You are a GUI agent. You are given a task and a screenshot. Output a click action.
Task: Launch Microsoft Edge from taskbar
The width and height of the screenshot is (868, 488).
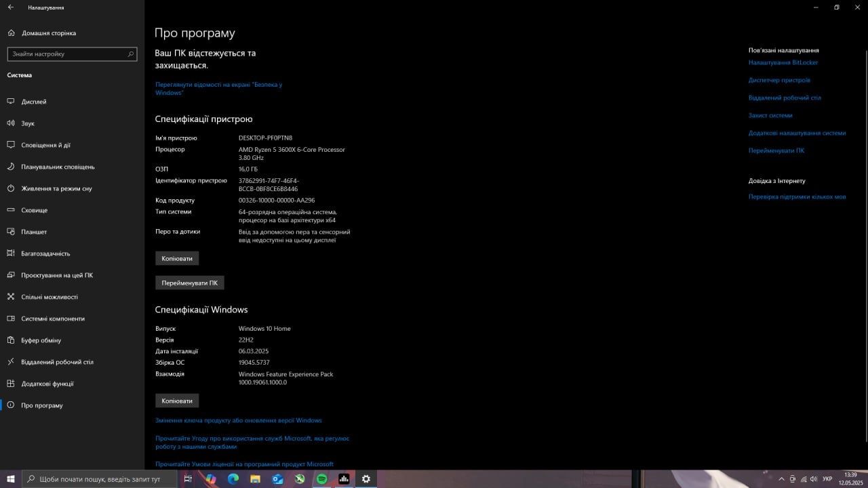point(233,479)
